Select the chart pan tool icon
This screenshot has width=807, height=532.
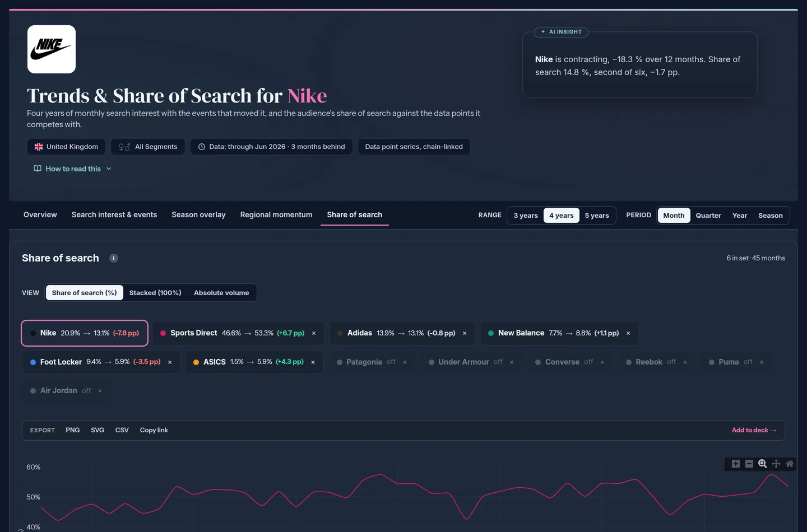[776, 464]
